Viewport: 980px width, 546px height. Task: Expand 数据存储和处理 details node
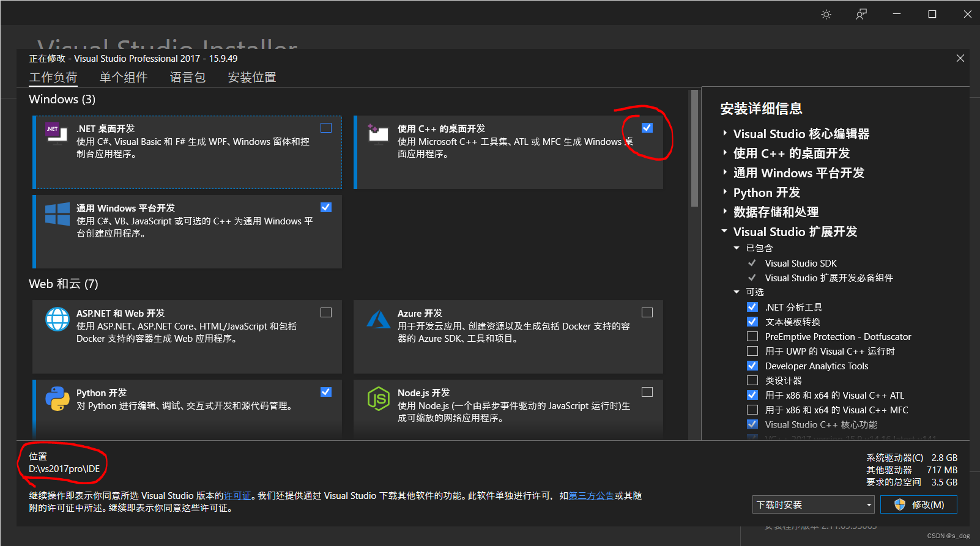(725, 212)
